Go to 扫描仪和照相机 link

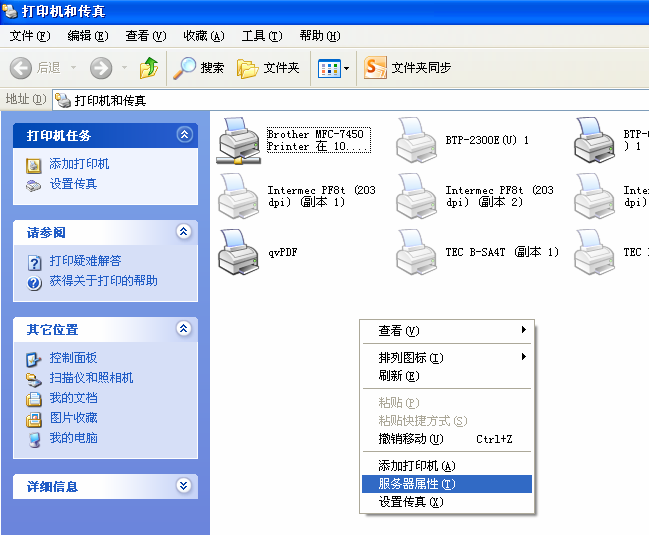91,378
